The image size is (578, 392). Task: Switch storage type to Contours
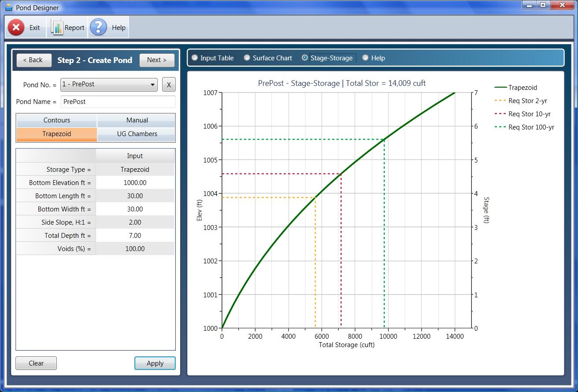pyautogui.click(x=56, y=120)
